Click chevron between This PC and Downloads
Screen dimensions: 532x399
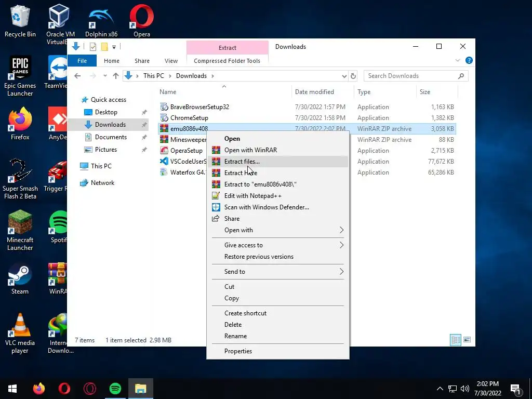(x=170, y=76)
